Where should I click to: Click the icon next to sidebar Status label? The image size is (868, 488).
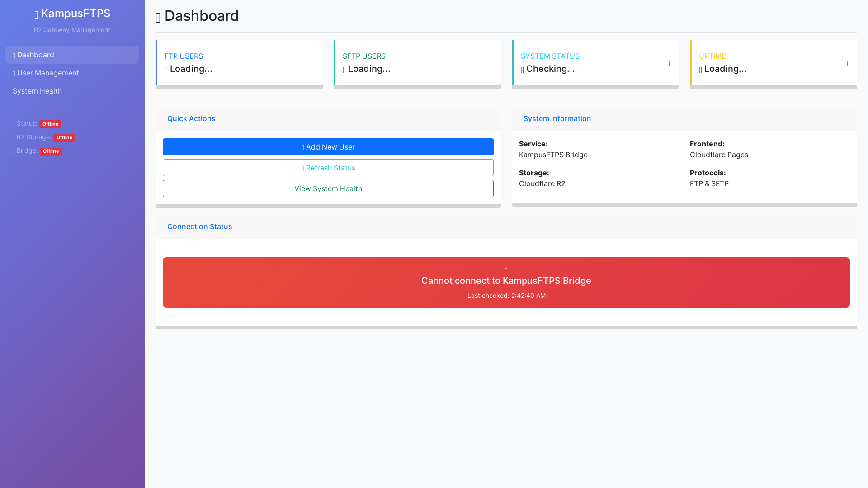coord(14,124)
